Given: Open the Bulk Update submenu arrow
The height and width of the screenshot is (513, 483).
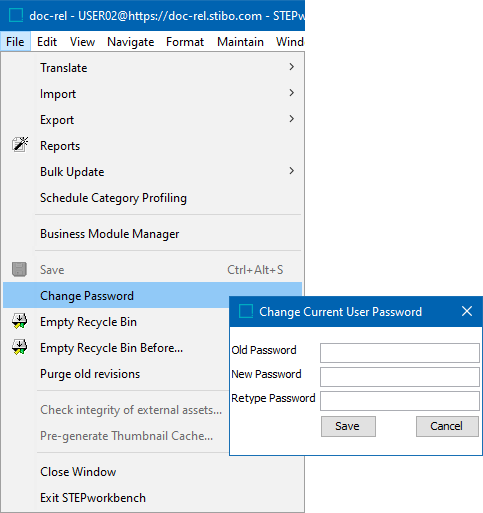Looking at the screenshot, I should [x=292, y=171].
